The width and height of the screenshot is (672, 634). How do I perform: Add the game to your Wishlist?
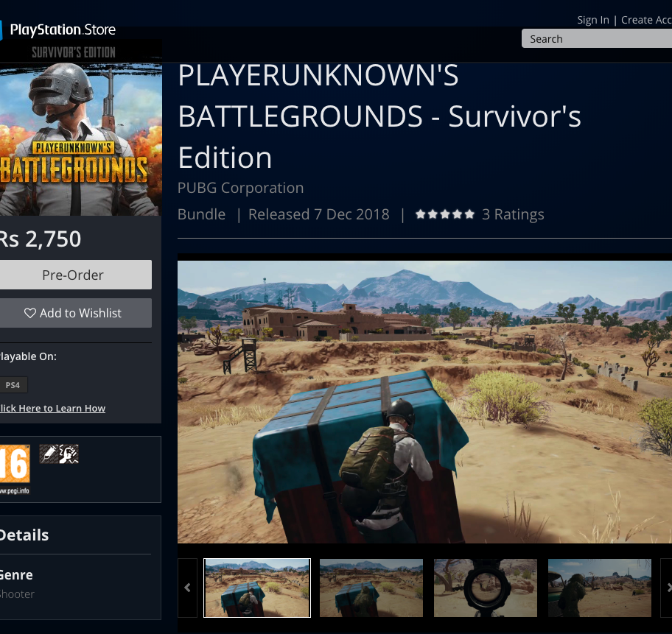tap(74, 313)
